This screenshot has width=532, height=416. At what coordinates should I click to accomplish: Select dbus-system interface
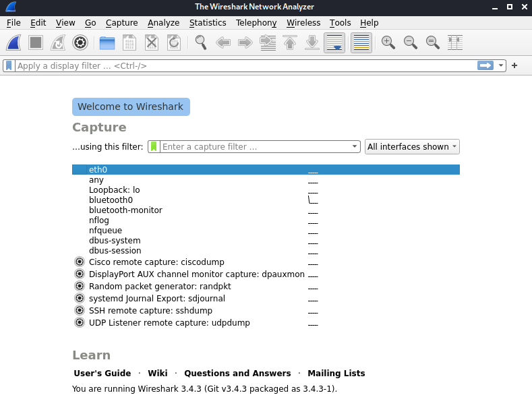pos(266,241)
